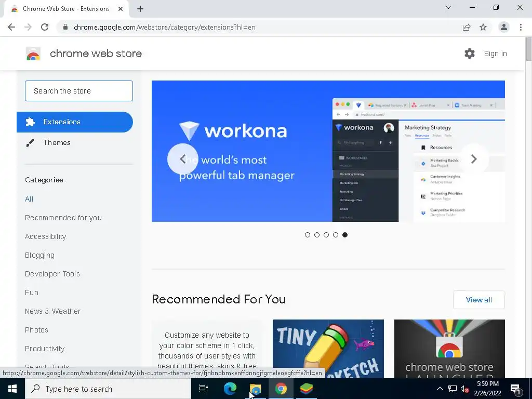Image resolution: width=532 pixels, height=399 pixels.
Task: Click Sign in link
Action: (495, 54)
